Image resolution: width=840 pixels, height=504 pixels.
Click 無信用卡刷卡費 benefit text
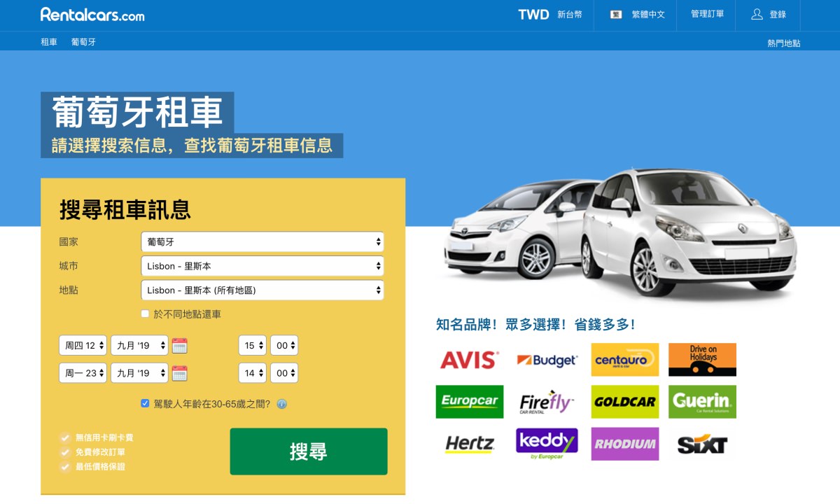[x=104, y=437]
